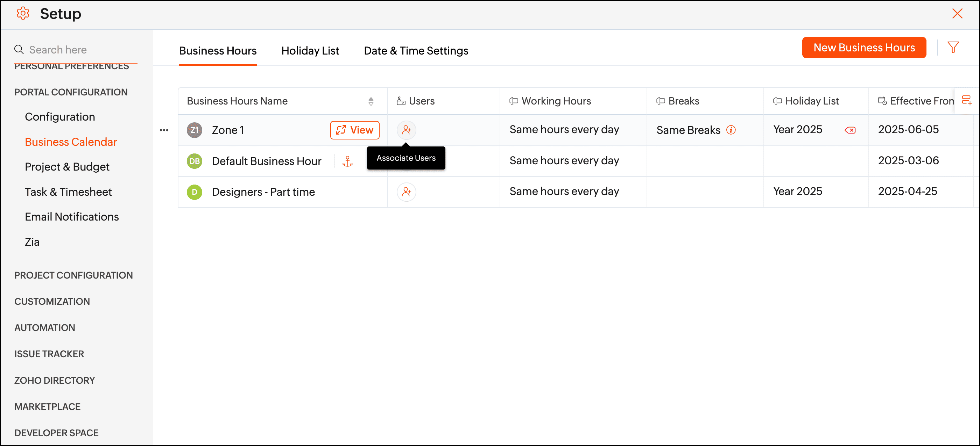
Task: Focus the Search here field
Action: tap(75, 49)
